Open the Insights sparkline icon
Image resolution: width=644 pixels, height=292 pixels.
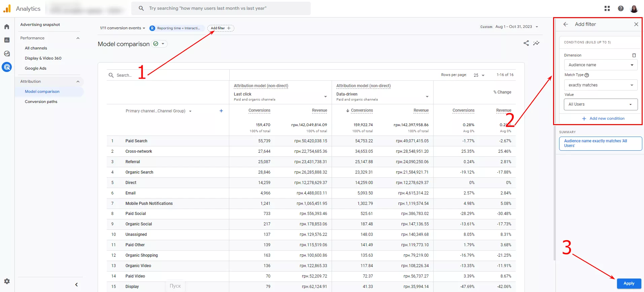click(x=536, y=43)
